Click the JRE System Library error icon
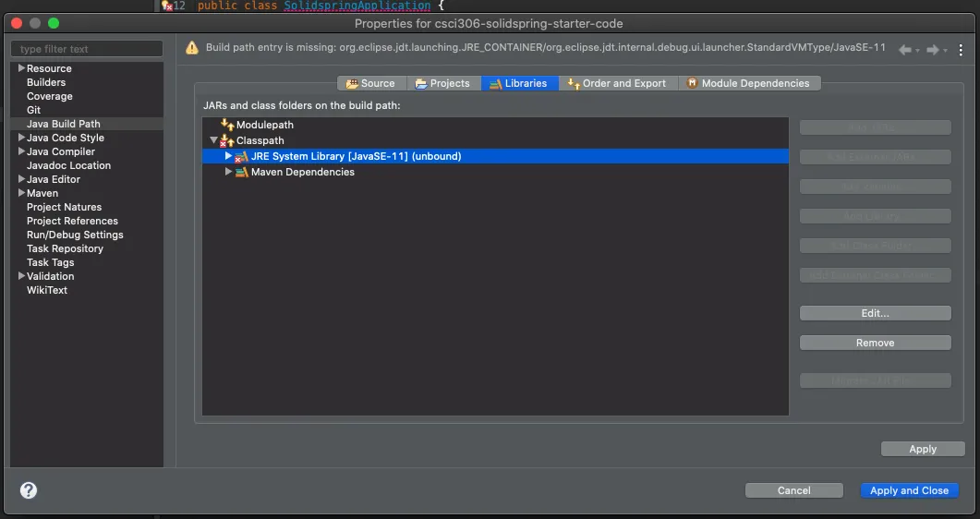 (242, 157)
